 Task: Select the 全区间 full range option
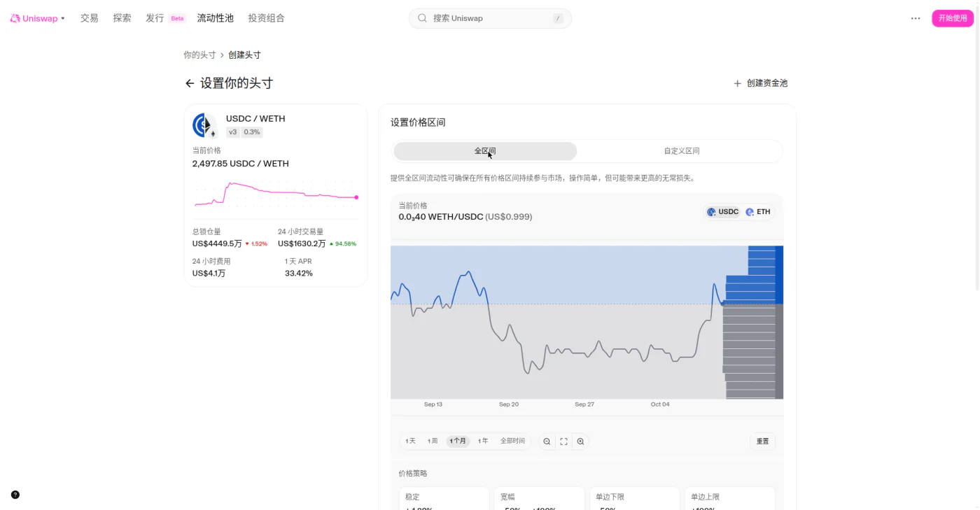(x=485, y=151)
